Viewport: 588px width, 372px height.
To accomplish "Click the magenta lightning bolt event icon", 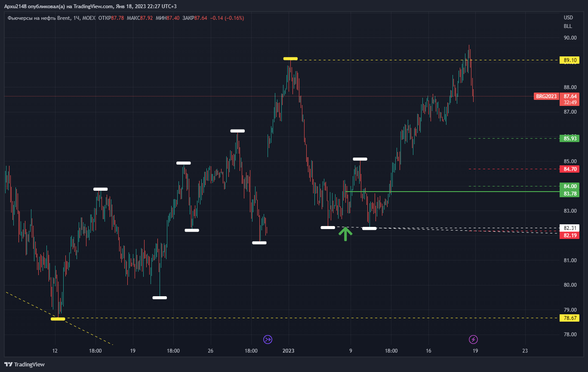I will 473,340.
